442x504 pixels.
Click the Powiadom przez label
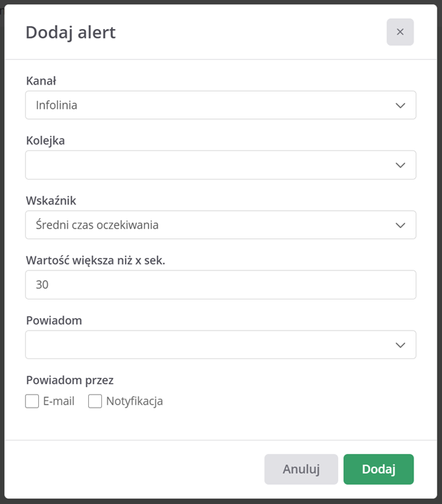click(x=69, y=380)
